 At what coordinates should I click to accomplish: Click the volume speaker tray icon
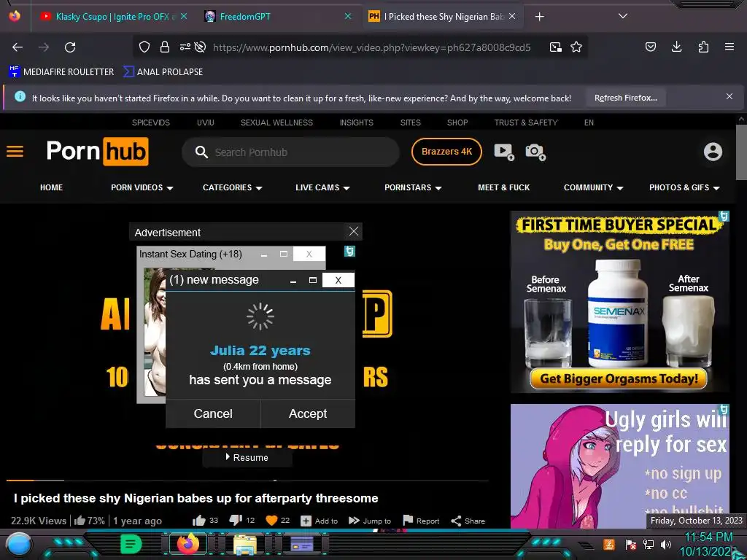(666, 544)
